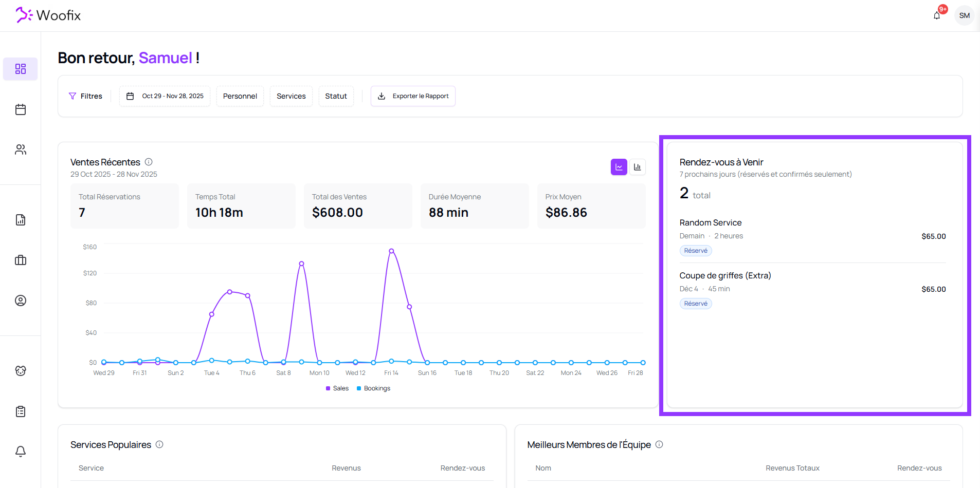This screenshot has width=980, height=488.
Task: Click Exporter le Rapport button
Action: [413, 96]
